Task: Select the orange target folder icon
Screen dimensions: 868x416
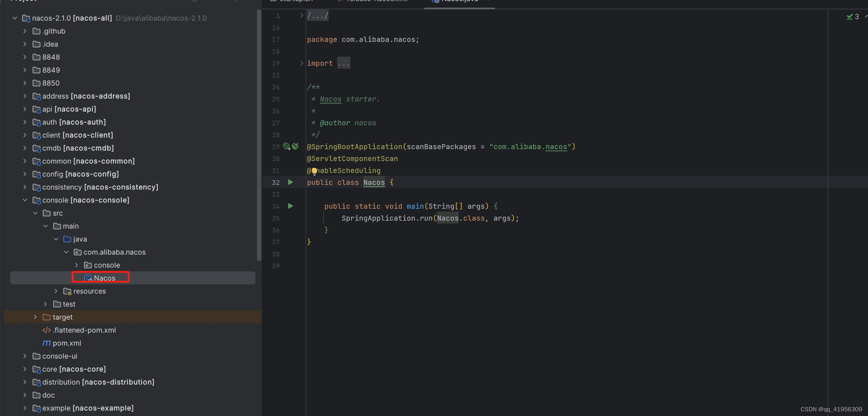Action: point(47,317)
